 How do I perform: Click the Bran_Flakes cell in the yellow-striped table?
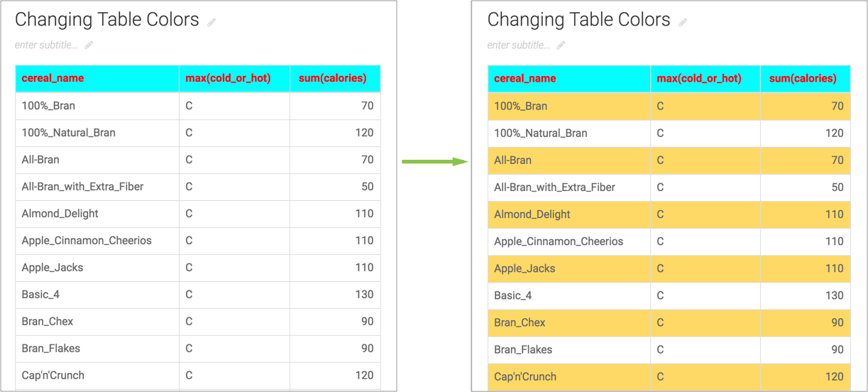pyautogui.click(x=522, y=349)
